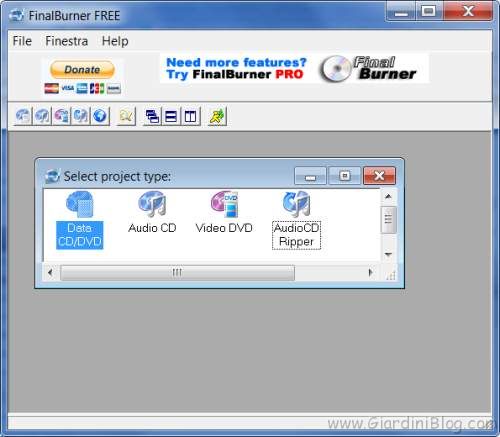Image resolution: width=500 pixels, height=437 pixels.
Task: Click the Select project type title icon
Action: pos(52,176)
